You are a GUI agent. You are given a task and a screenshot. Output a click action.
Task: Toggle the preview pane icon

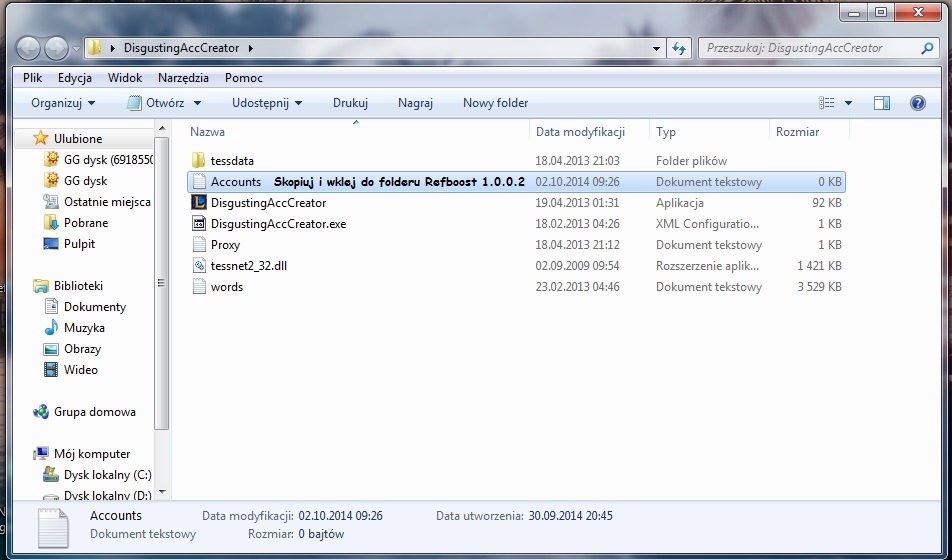[x=882, y=103]
